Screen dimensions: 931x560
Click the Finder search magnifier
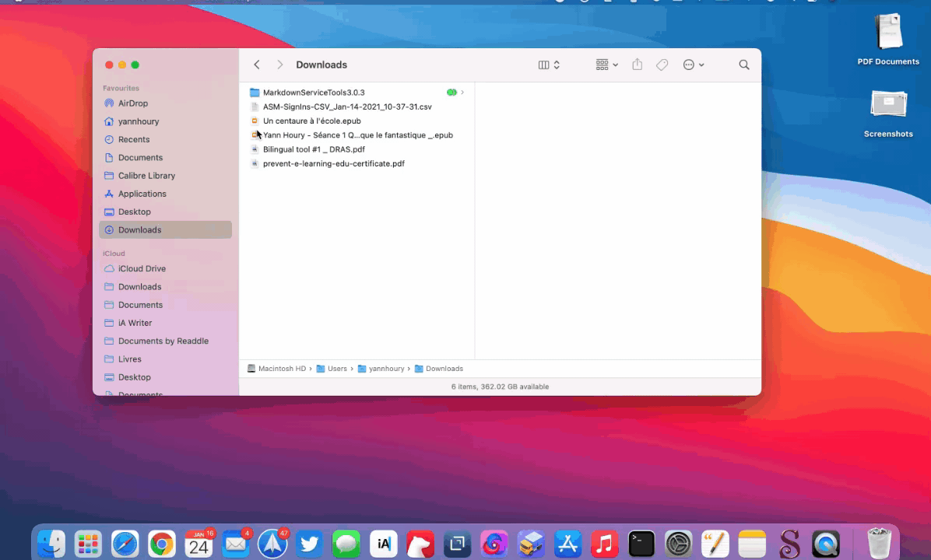[744, 65]
